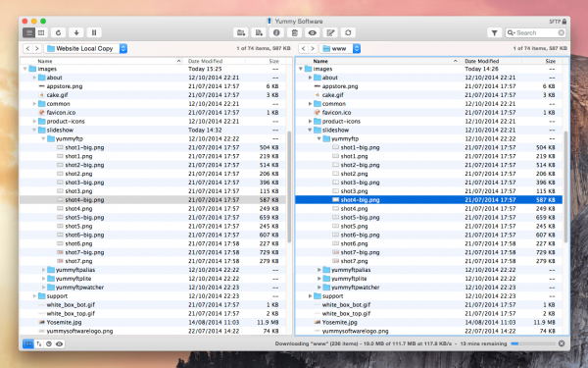Click the new folder toolbar icon
Screen dimensions: 588x368
(x=240, y=32)
